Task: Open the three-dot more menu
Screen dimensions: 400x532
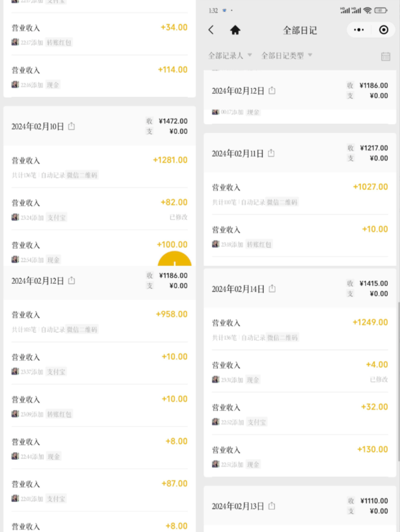Action: point(358,30)
